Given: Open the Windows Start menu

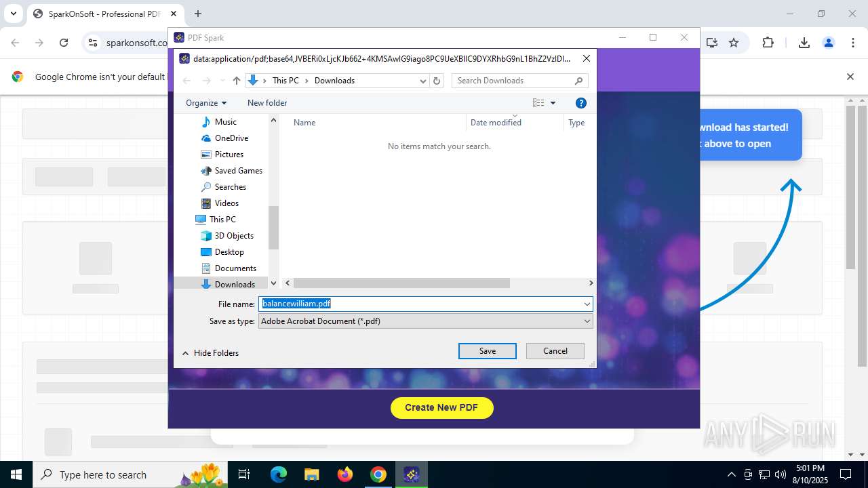Looking at the screenshot, I should tap(16, 474).
